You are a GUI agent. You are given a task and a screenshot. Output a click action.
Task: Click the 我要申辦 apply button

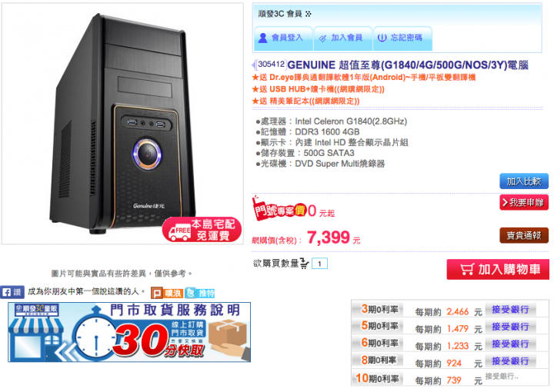(524, 202)
